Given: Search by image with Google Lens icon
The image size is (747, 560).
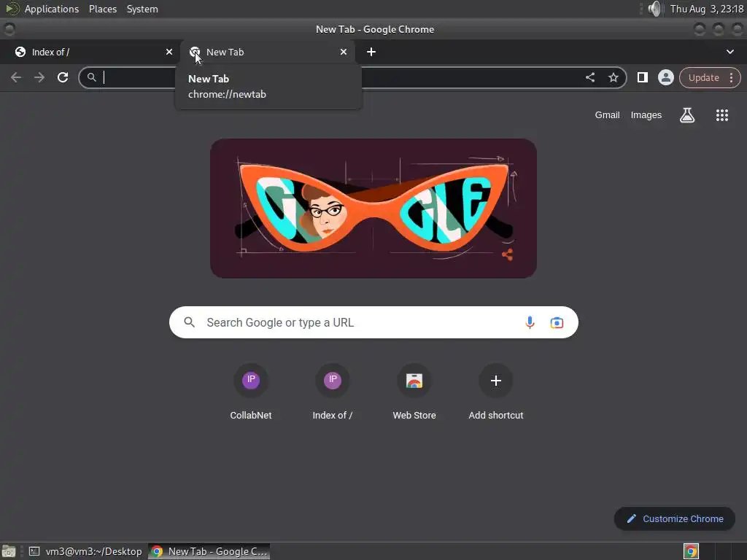Looking at the screenshot, I should [x=557, y=322].
